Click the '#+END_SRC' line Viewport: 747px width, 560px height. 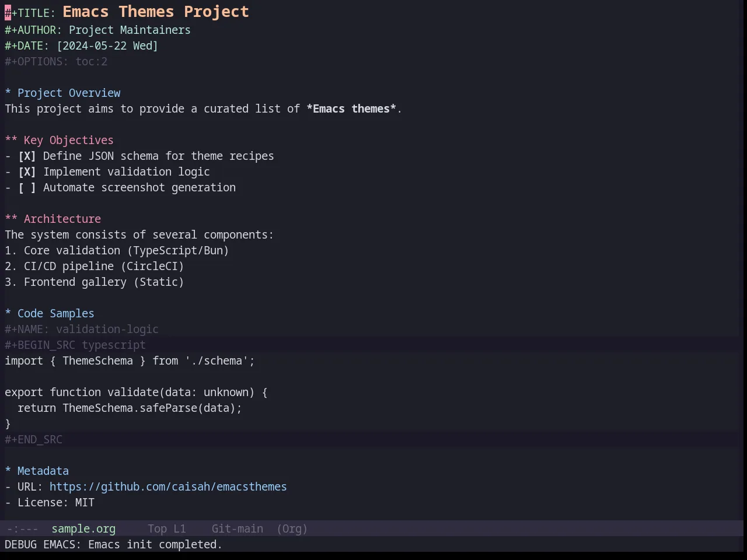click(x=33, y=439)
